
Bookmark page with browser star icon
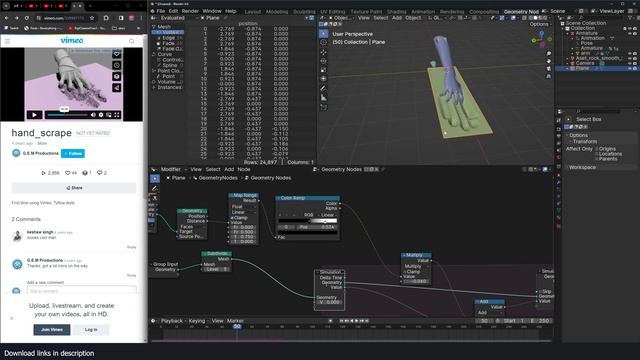pyautogui.click(x=92, y=18)
